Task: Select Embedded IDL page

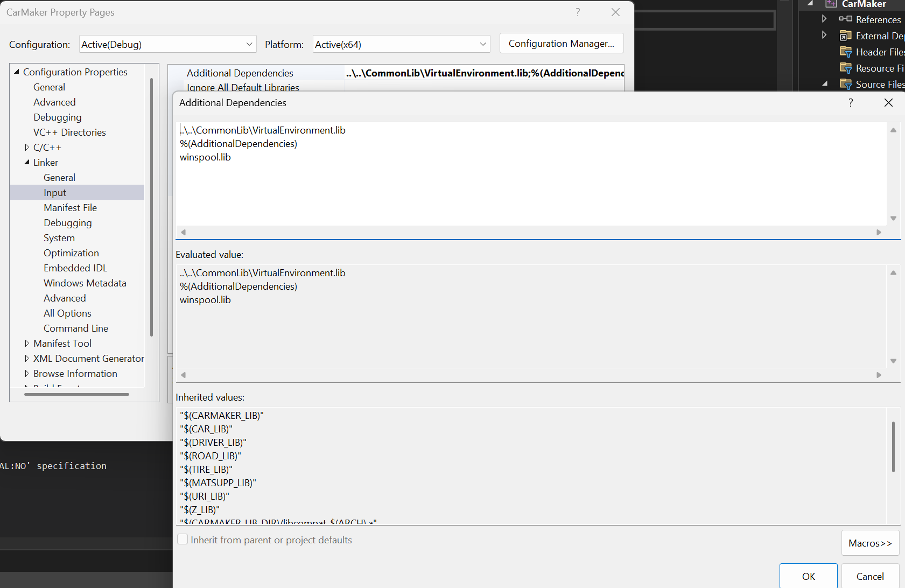Action: (75, 268)
